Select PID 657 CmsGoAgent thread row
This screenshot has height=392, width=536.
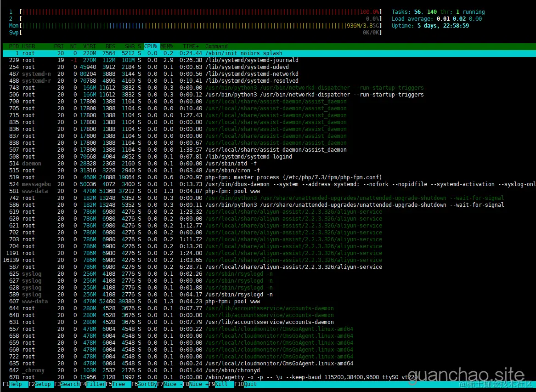click(x=269, y=329)
